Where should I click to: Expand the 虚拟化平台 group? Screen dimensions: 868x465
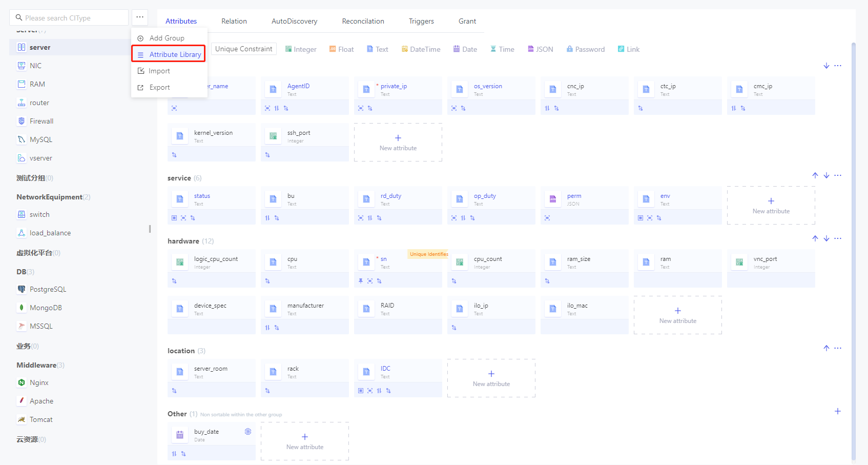(x=38, y=253)
